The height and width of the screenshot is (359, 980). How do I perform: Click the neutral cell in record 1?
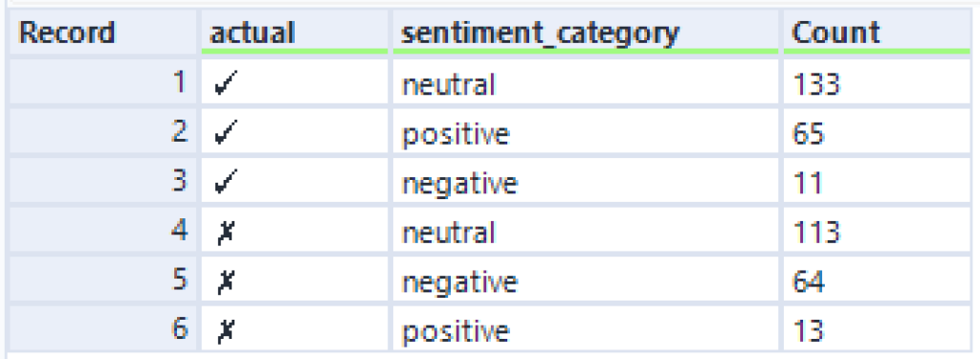coord(585,82)
